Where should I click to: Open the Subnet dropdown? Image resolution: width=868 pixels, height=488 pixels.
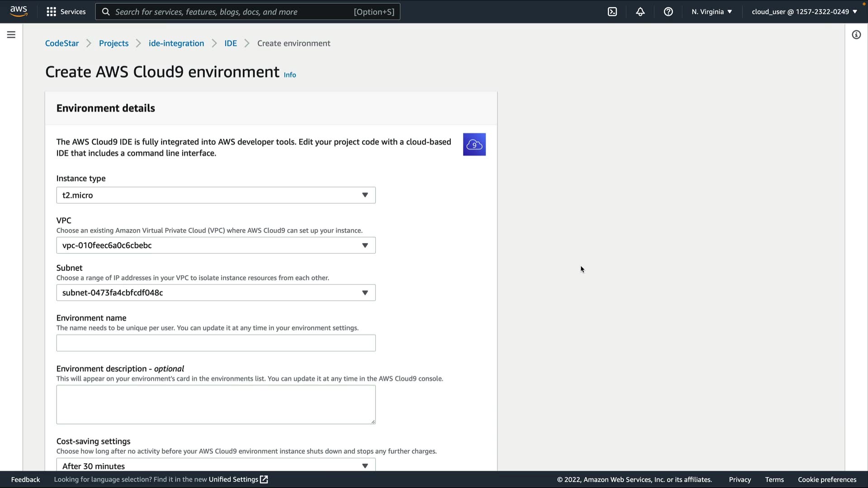216,293
